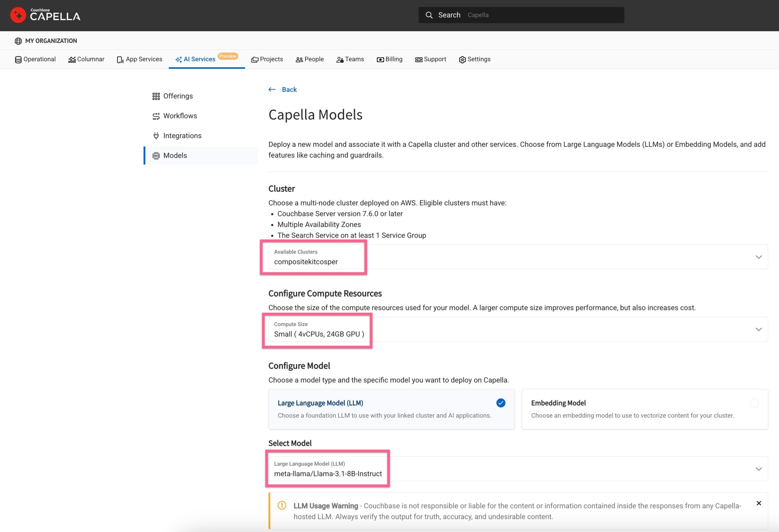Open the Support tab
This screenshot has height=532, width=779.
point(431,59)
